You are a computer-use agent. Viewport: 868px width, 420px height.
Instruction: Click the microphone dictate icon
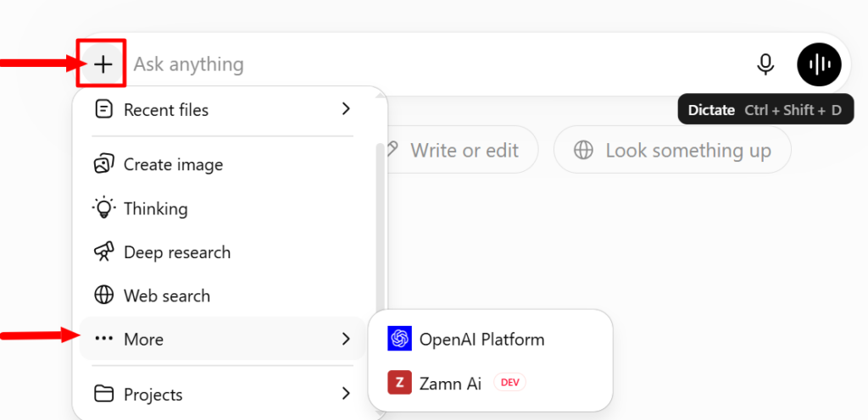[765, 64]
